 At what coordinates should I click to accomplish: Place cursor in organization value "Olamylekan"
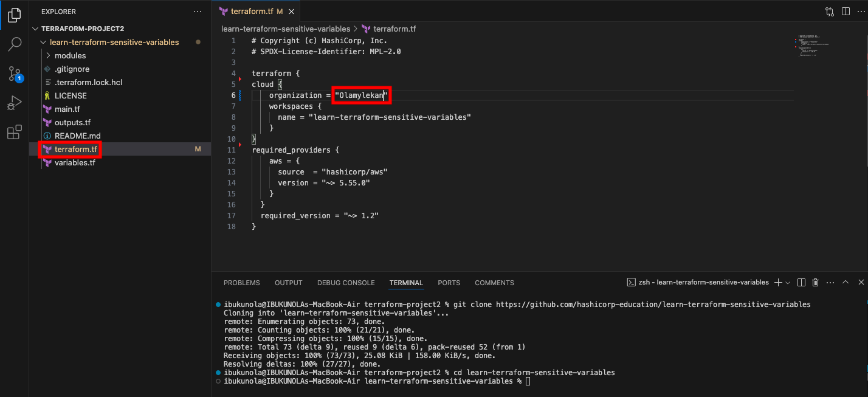coord(361,95)
